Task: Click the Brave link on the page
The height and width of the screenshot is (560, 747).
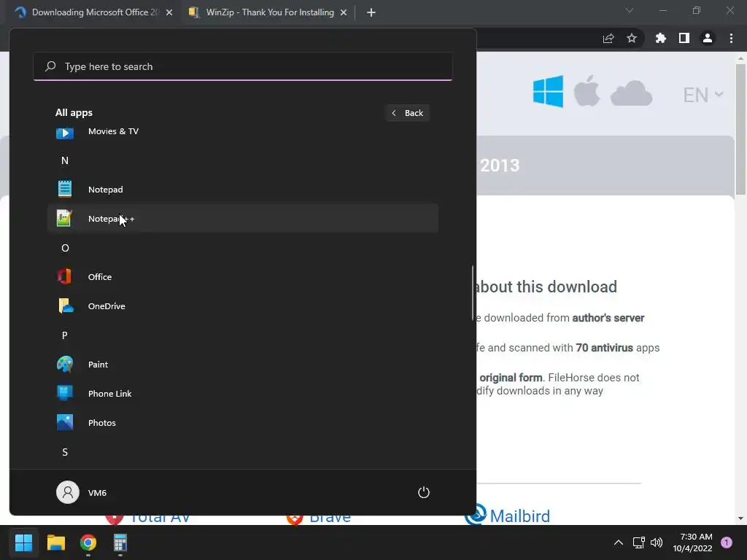Action: pyautogui.click(x=330, y=518)
